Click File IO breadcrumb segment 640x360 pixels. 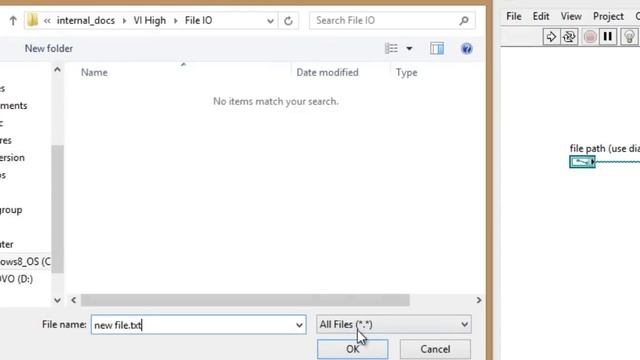pyautogui.click(x=198, y=20)
